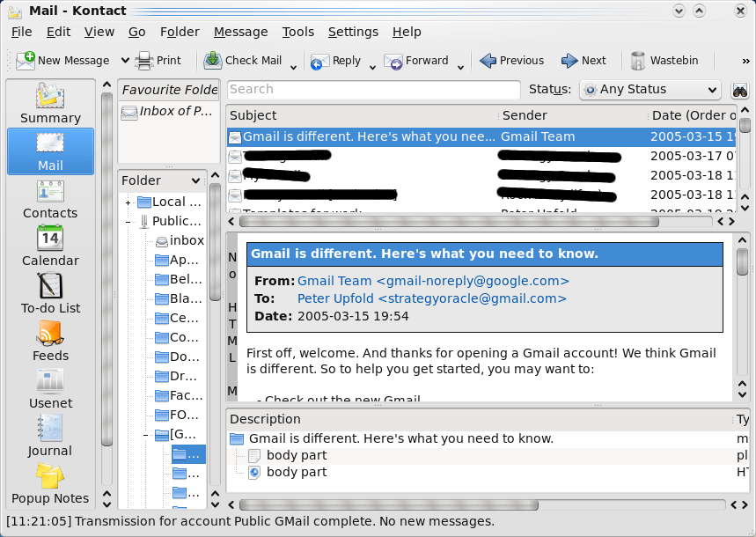Collapse the Public account tree node

tap(128, 223)
